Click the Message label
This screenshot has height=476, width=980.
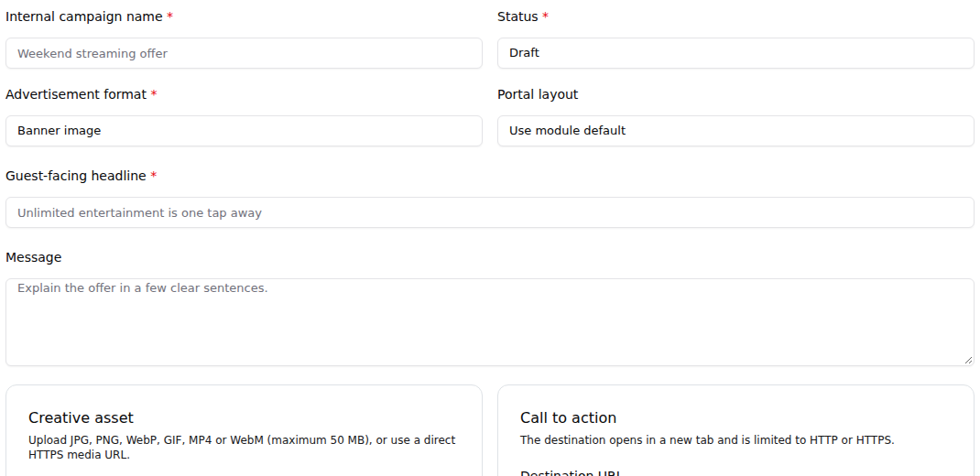click(x=34, y=257)
